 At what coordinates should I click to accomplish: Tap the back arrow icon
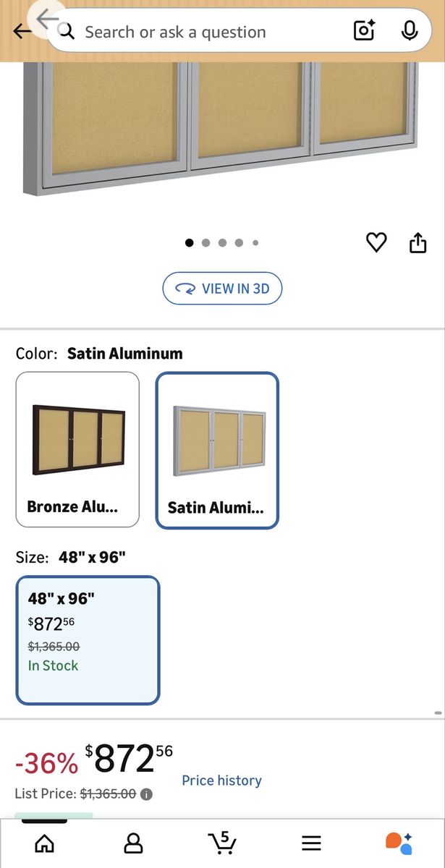click(x=22, y=31)
